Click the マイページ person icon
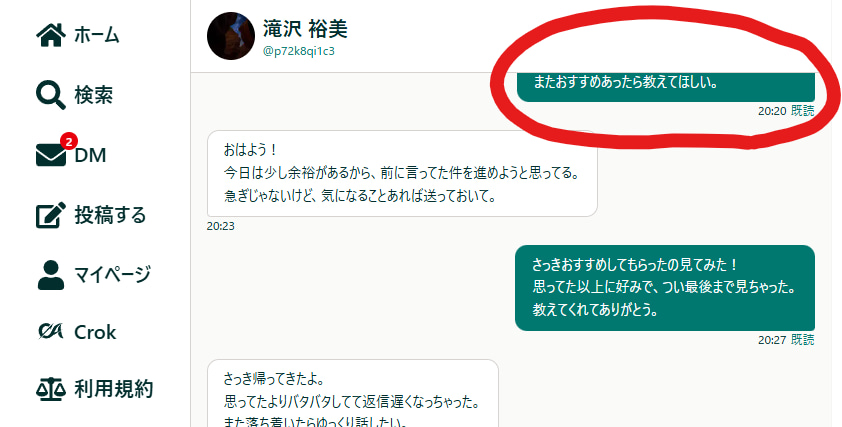Screen dimensions: 842x427 tap(50, 275)
